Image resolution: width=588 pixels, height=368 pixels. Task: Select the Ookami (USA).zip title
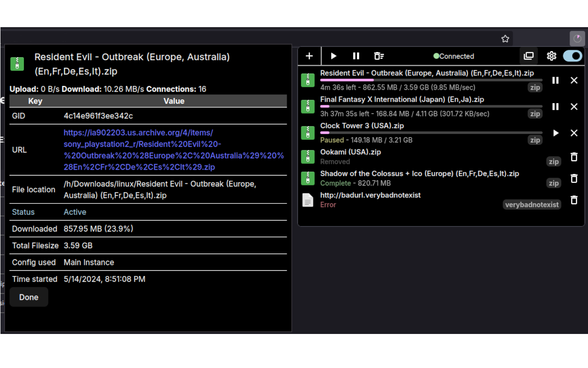tap(351, 152)
